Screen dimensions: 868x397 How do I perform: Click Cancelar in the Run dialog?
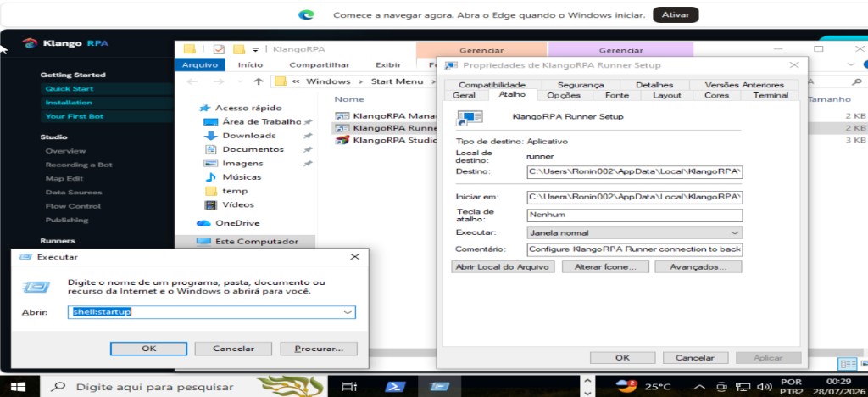tap(233, 349)
